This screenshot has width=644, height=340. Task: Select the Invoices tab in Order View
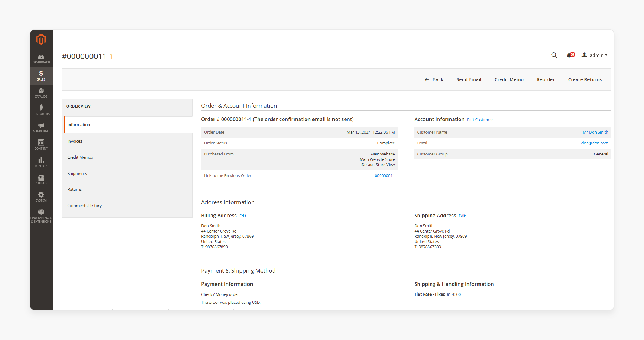pyautogui.click(x=75, y=141)
